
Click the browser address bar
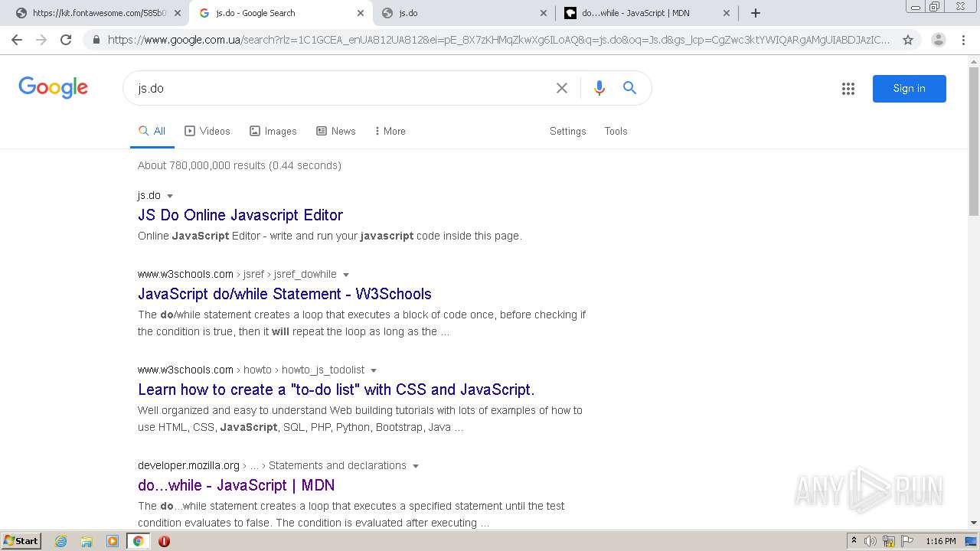(x=498, y=40)
